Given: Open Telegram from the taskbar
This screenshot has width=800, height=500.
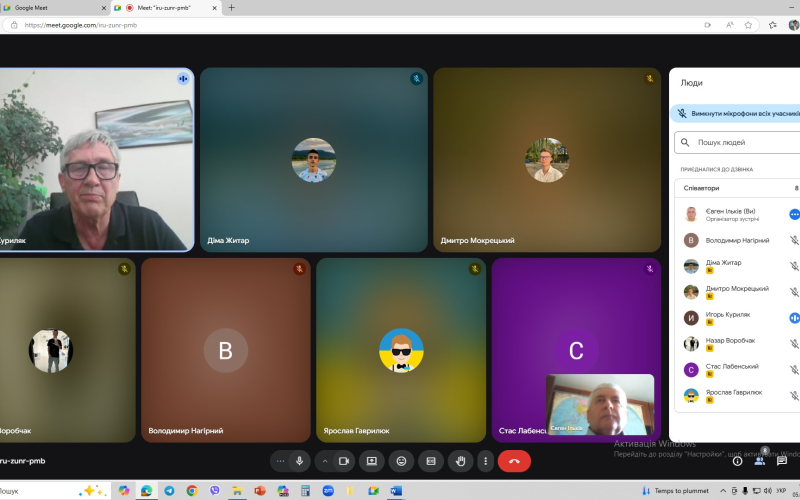Looking at the screenshot, I should click(169, 491).
